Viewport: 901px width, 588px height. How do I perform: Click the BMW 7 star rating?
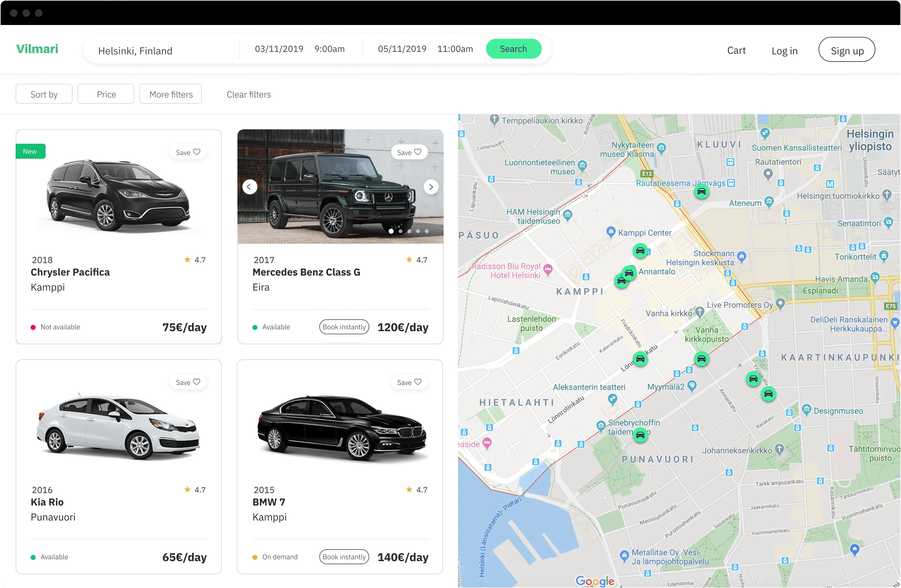click(x=416, y=490)
